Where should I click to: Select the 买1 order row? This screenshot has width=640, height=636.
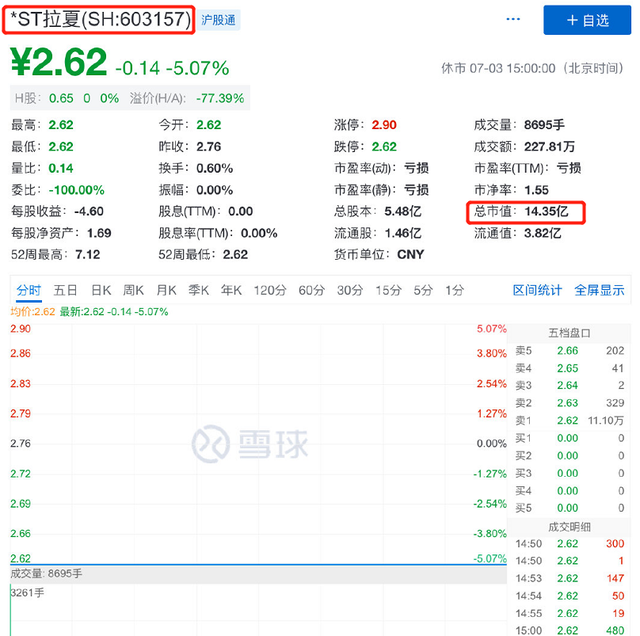[569, 438]
